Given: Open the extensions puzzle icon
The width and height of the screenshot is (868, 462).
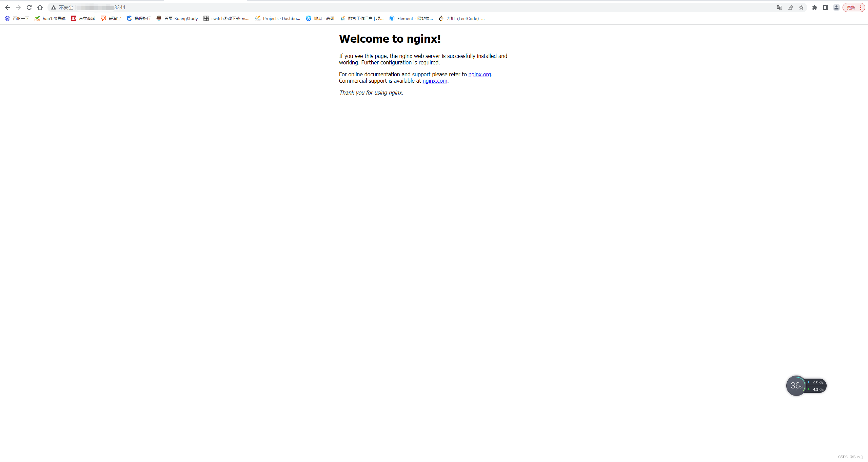Looking at the screenshot, I should 815,7.
